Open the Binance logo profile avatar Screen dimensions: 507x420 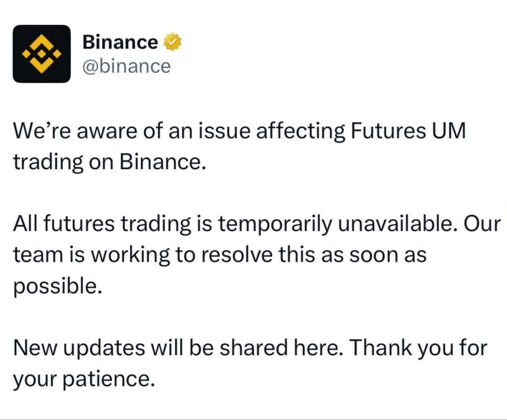(x=42, y=54)
